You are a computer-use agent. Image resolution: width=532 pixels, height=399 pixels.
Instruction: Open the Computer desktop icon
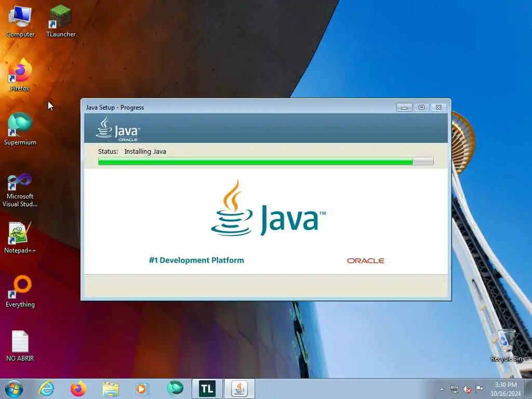point(20,21)
